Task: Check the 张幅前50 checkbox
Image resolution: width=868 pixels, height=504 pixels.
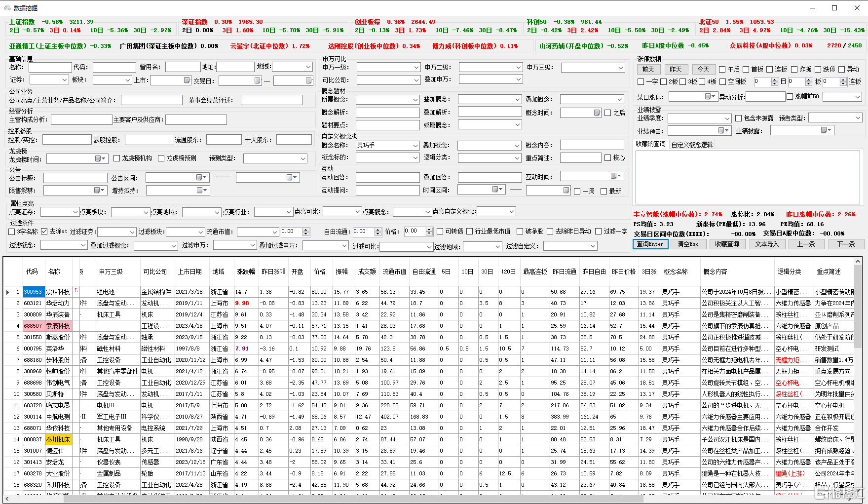Action: coord(790,97)
